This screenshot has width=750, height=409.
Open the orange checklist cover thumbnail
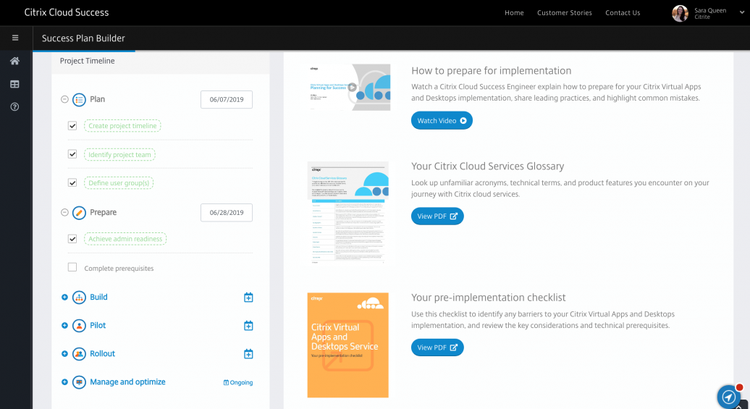348,345
